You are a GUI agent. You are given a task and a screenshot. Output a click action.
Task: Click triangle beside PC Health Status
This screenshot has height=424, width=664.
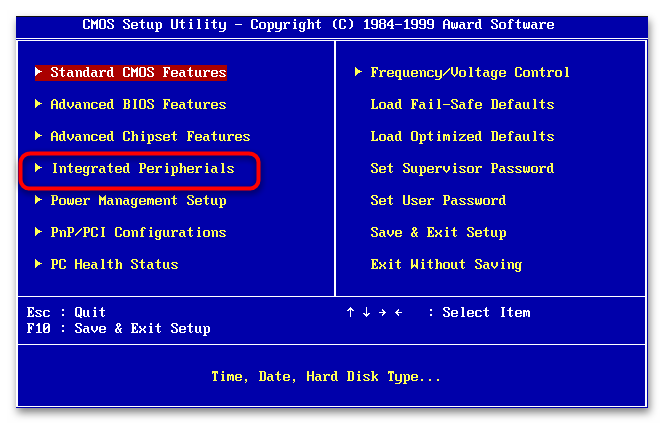pyautogui.click(x=38, y=264)
